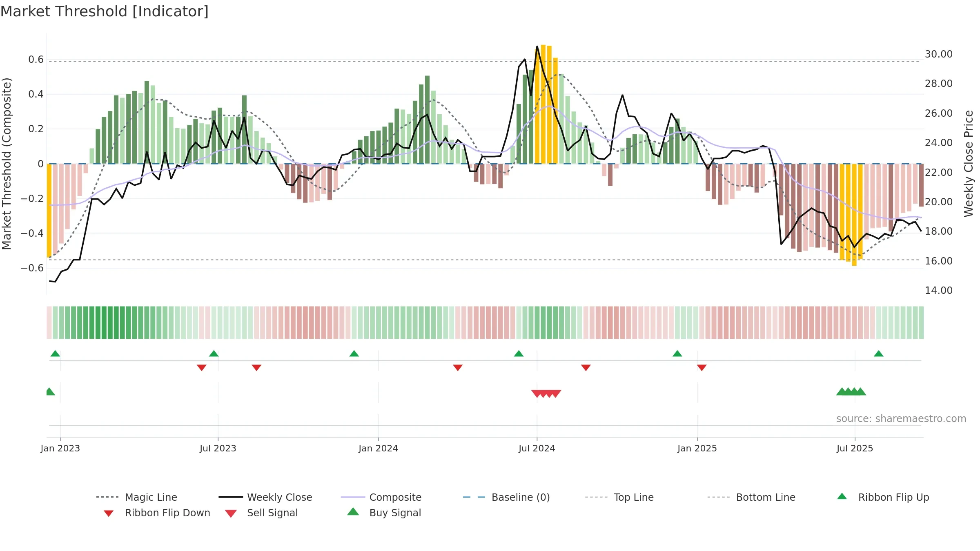The width and height of the screenshot is (980, 551).
Task: Toggle Ribbon Flip Down legend entry
Action: 157,513
